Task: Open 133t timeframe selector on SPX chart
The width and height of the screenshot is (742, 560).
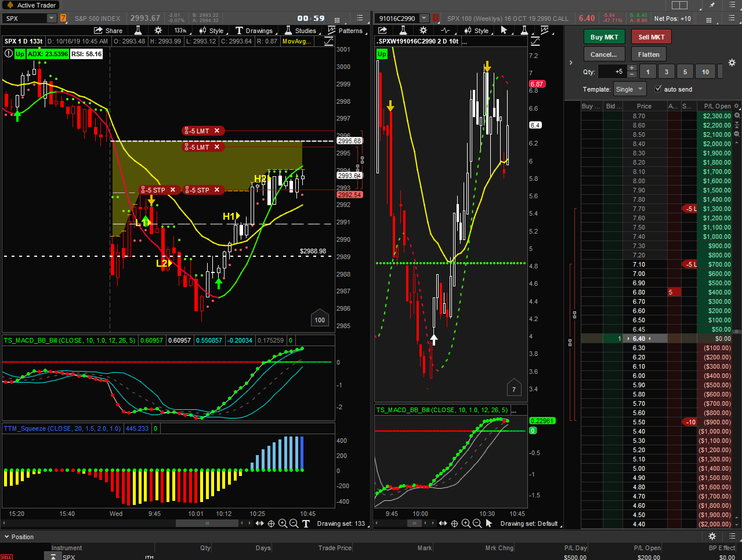Action: click(x=180, y=31)
